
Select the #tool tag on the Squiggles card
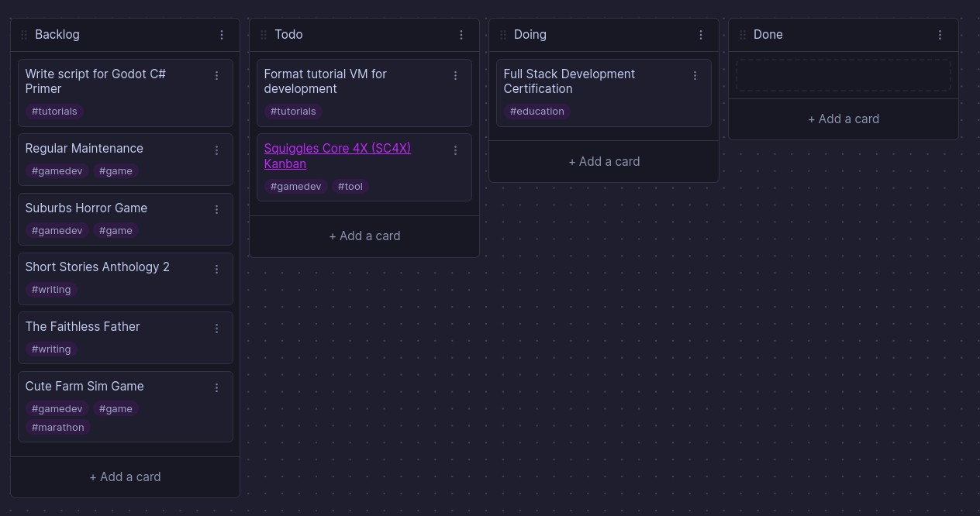(x=350, y=187)
